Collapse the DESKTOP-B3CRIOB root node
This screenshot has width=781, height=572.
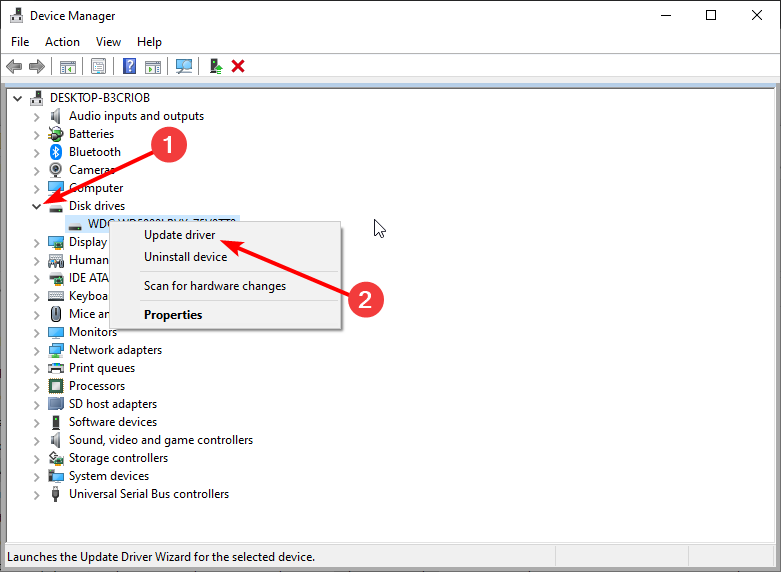click(x=18, y=99)
